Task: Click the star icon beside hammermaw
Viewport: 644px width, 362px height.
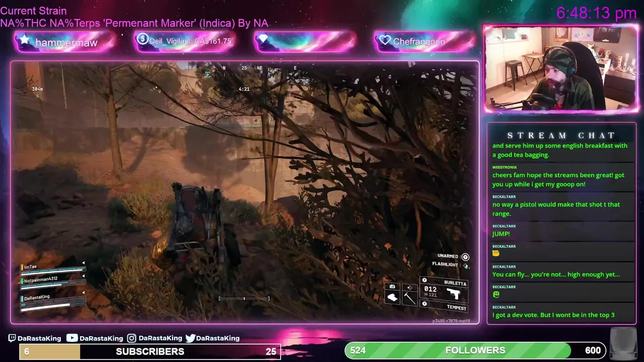Action: click(24, 40)
